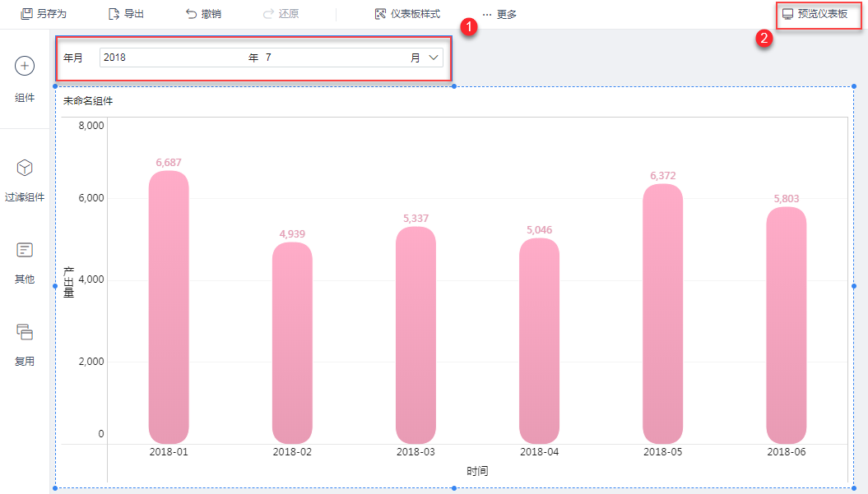Open the 其他 components icon
The width and height of the screenshot is (868, 494).
[x=25, y=250]
